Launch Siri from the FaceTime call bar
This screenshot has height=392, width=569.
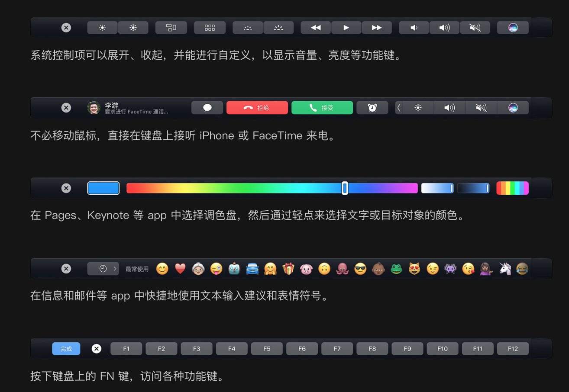coord(513,108)
